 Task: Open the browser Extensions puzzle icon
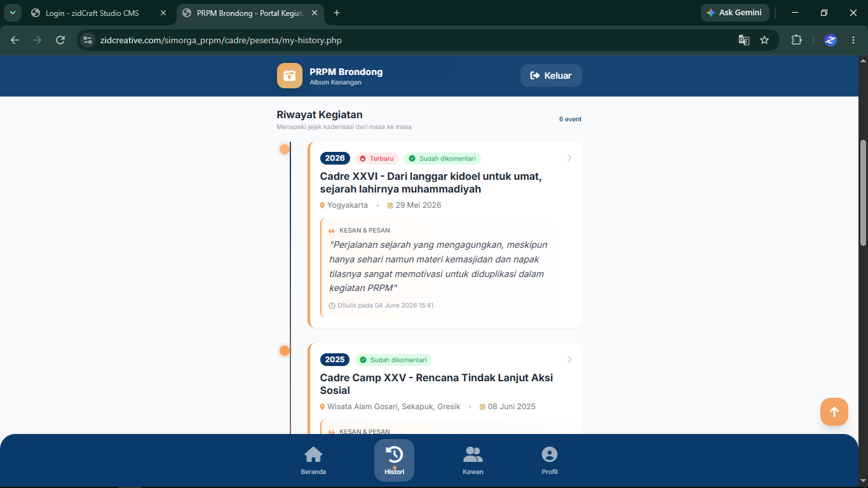pyautogui.click(x=796, y=40)
